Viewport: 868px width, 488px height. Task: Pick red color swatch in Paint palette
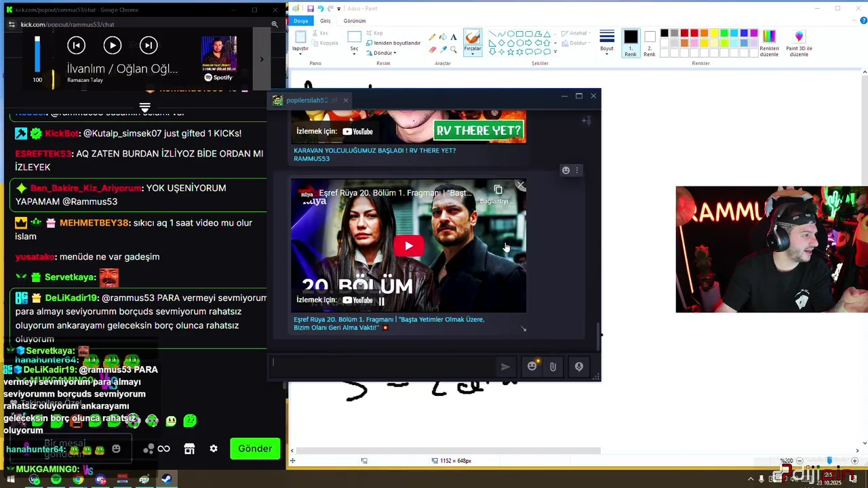click(694, 33)
